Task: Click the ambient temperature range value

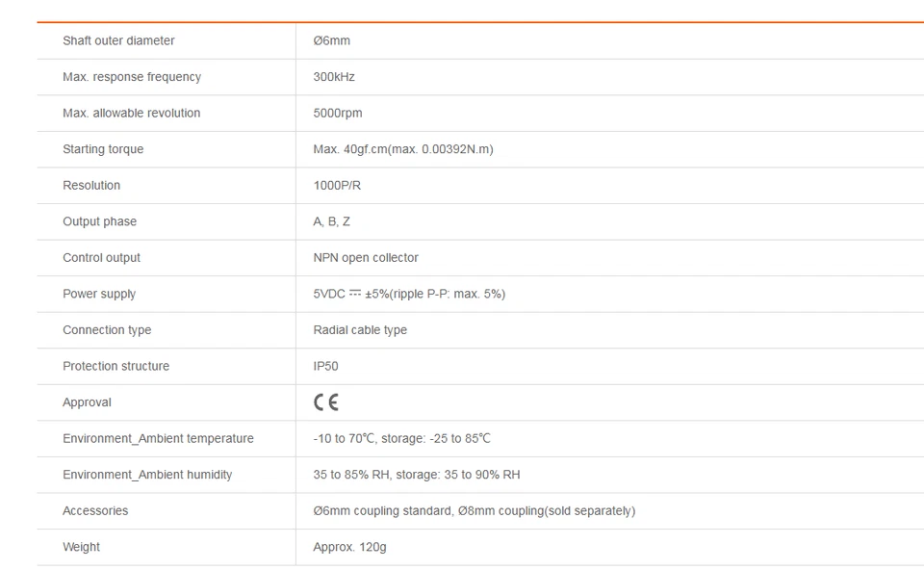Action: [x=401, y=438]
